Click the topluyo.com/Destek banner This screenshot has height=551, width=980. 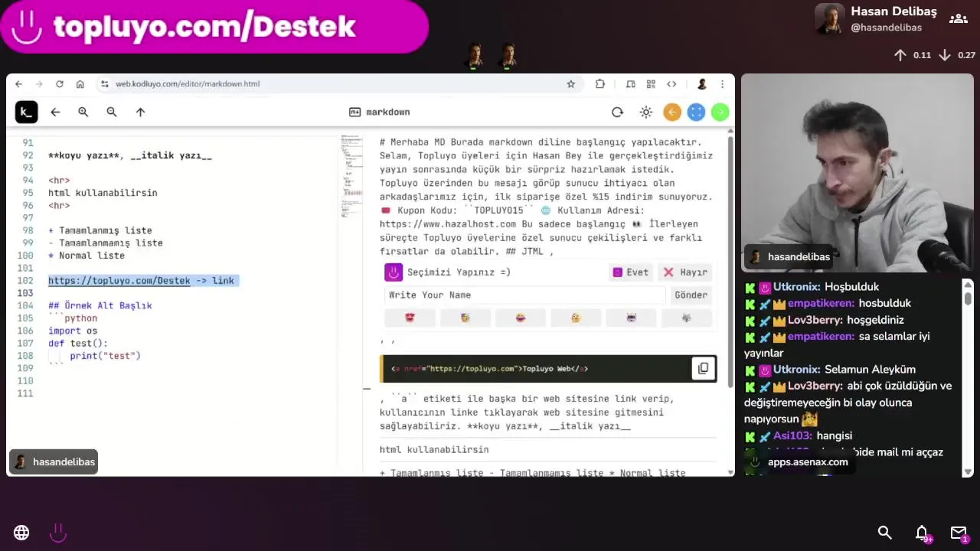click(x=214, y=27)
